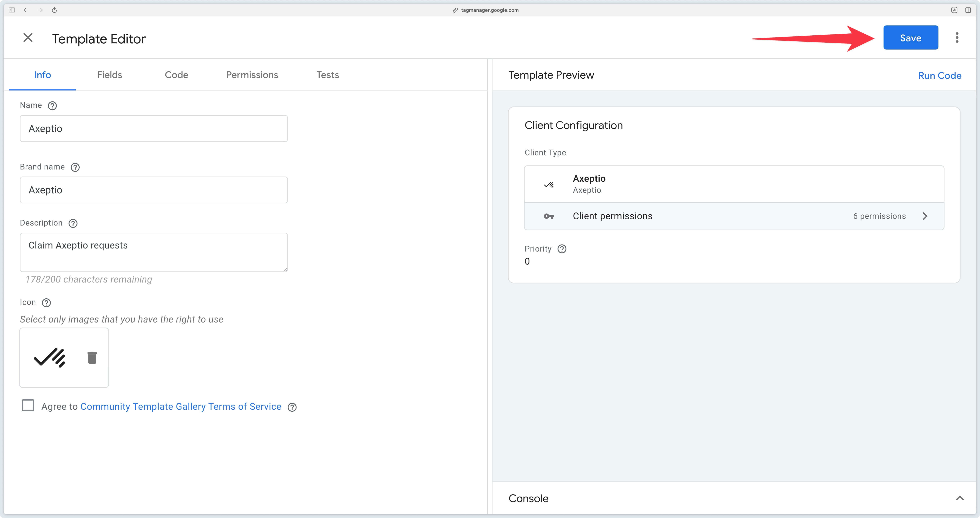
Task: Delete the template icon using trash button
Action: 92,358
